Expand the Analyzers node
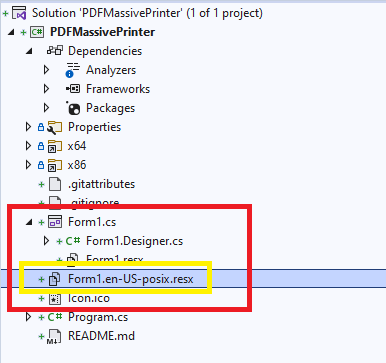 [47, 70]
